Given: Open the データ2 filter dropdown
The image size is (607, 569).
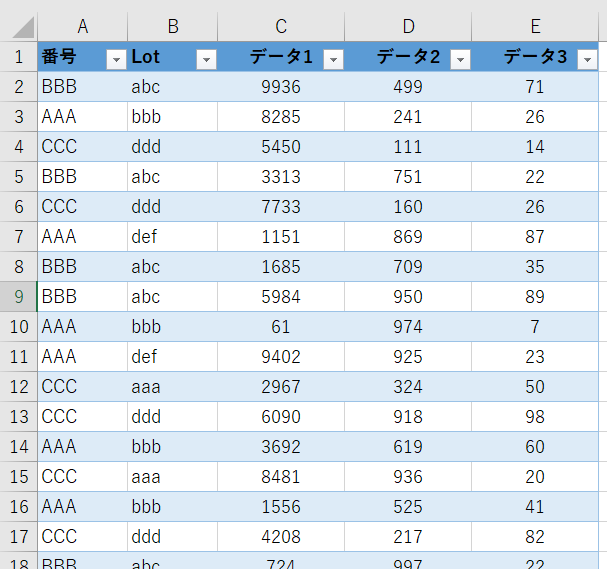Looking at the screenshot, I should click(460, 60).
